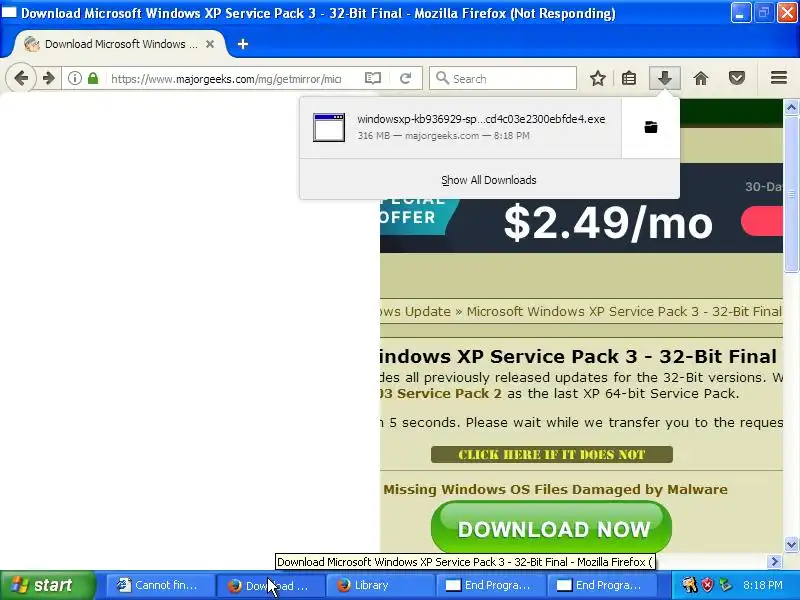Click the $2.49/mo special offer banner

pyautogui.click(x=581, y=224)
